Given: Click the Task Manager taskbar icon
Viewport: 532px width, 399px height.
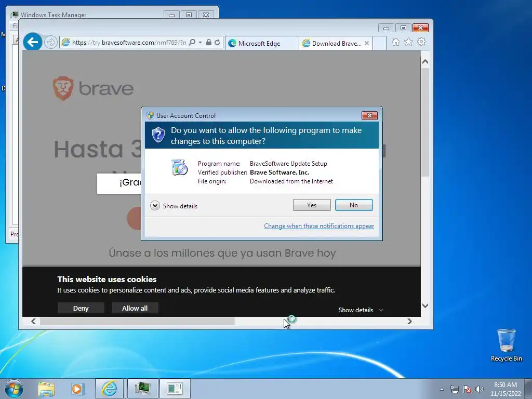Looking at the screenshot, I should click(142, 389).
